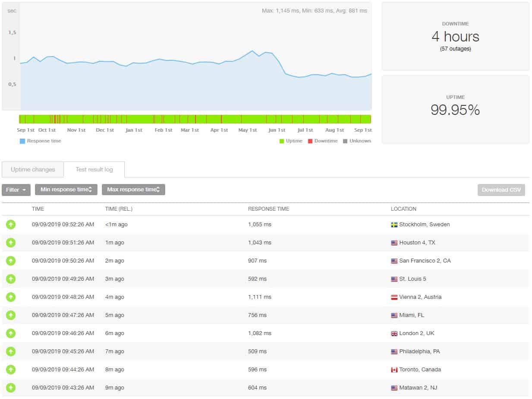
Task: Click the Max/Min/Avg summary on chart
Action: pyautogui.click(x=315, y=10)
